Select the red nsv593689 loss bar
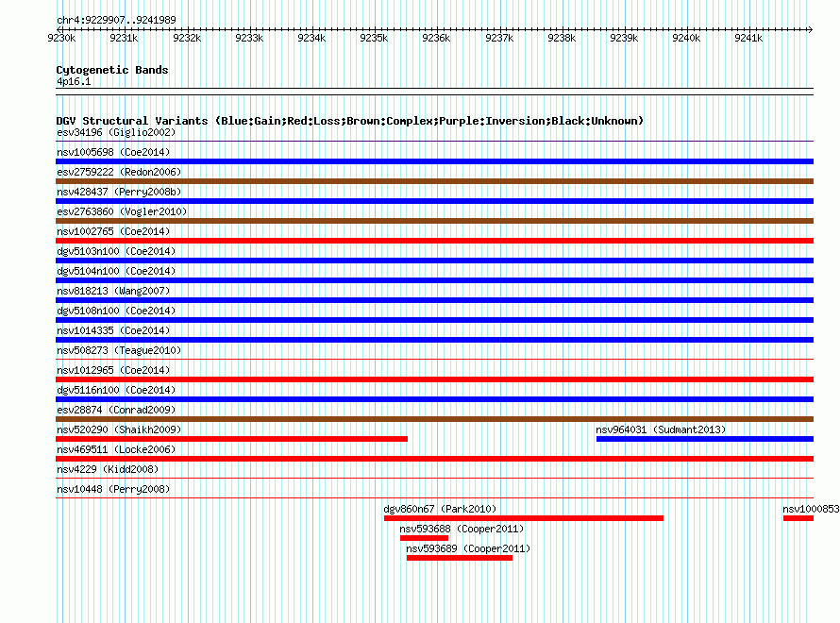Image resolution: width=840 pixels, height=623 pixels. click(x=460, y=558)
